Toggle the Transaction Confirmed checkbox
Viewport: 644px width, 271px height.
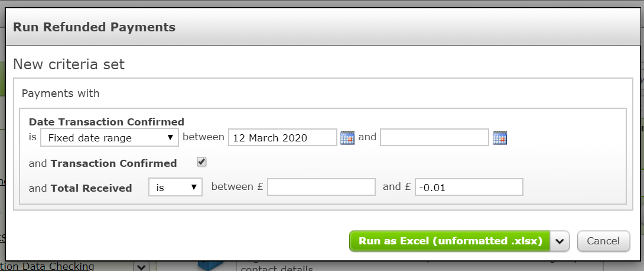tap(201, 162)
